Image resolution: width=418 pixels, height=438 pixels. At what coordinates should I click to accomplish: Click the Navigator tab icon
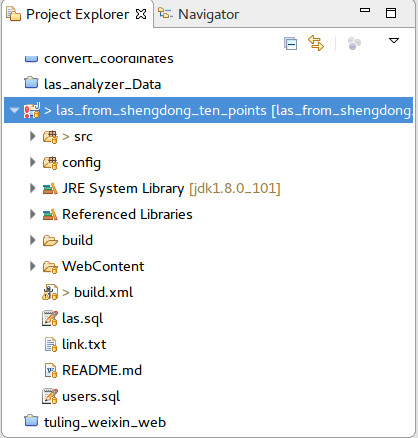165,14
